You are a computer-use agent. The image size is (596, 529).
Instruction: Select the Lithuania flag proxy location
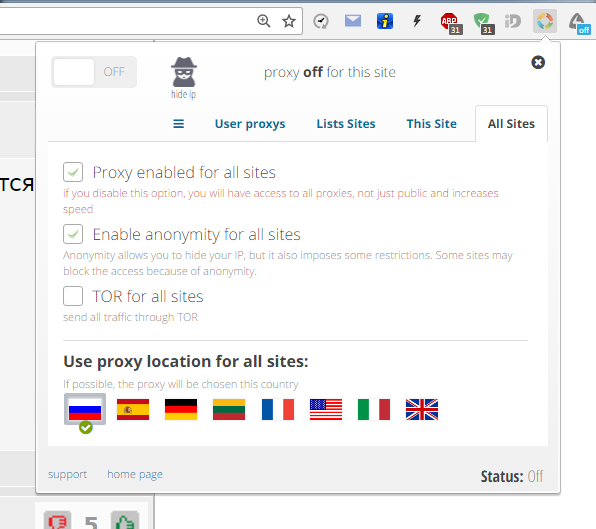click(x=229, y=409)
